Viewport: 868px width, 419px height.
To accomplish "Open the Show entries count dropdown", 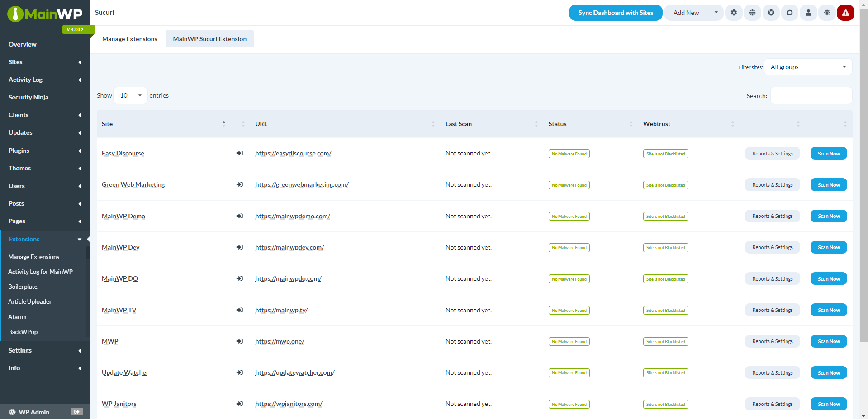I will tap(131, 95).
